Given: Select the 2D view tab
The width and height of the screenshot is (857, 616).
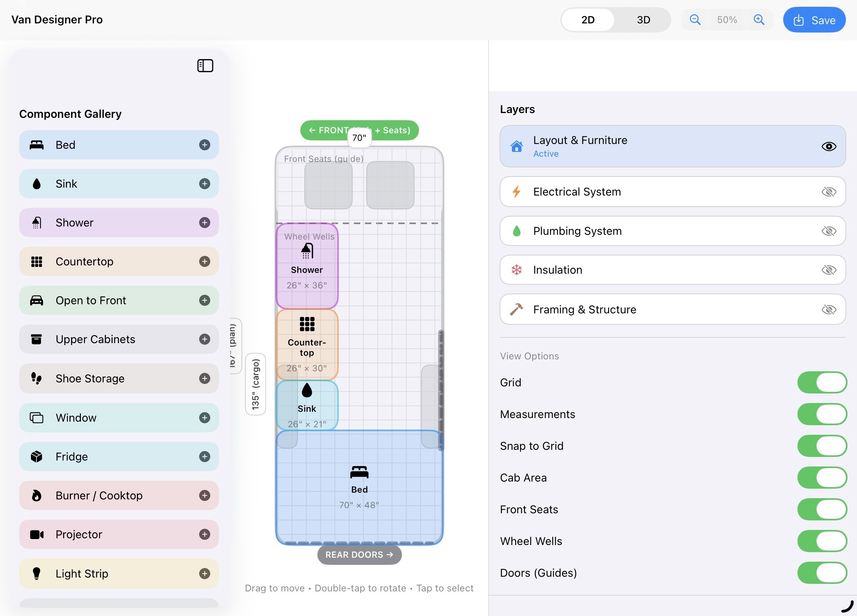Looking at the screenshot, I should [588, 20].
